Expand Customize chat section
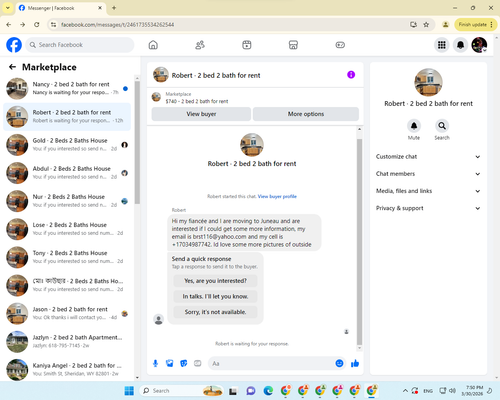Viewport: 500px width, 400px height. point(428,157)
